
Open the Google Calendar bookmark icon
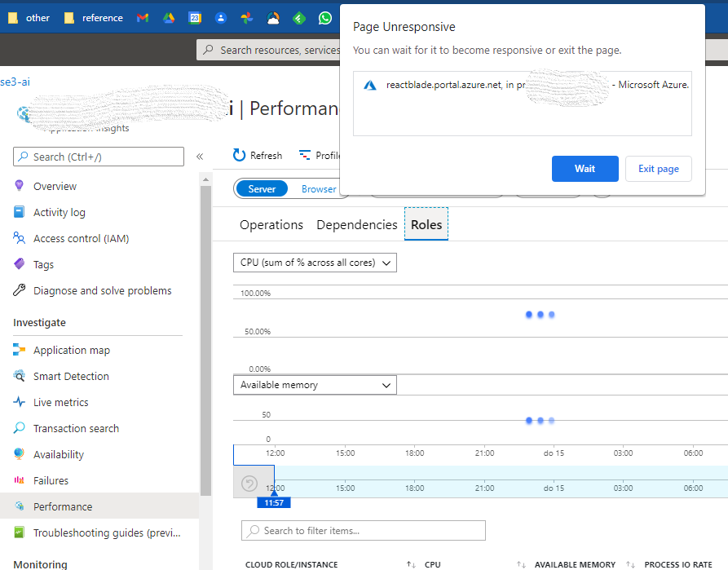195,18
